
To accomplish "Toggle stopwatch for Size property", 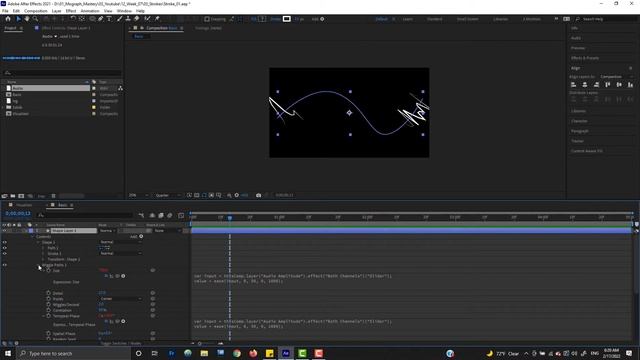I will 49,270.
